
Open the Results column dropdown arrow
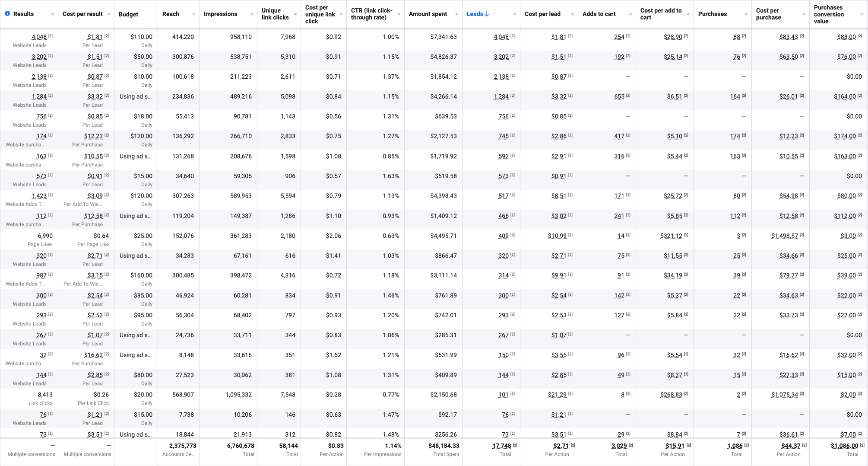[53, 14]
